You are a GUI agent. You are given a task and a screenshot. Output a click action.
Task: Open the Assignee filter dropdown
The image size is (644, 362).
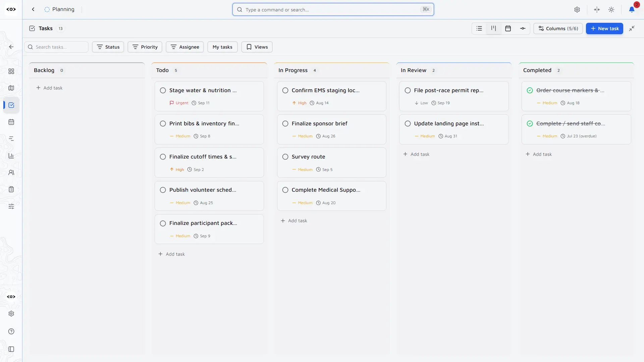pyautogui.click(x=185, y=47)
